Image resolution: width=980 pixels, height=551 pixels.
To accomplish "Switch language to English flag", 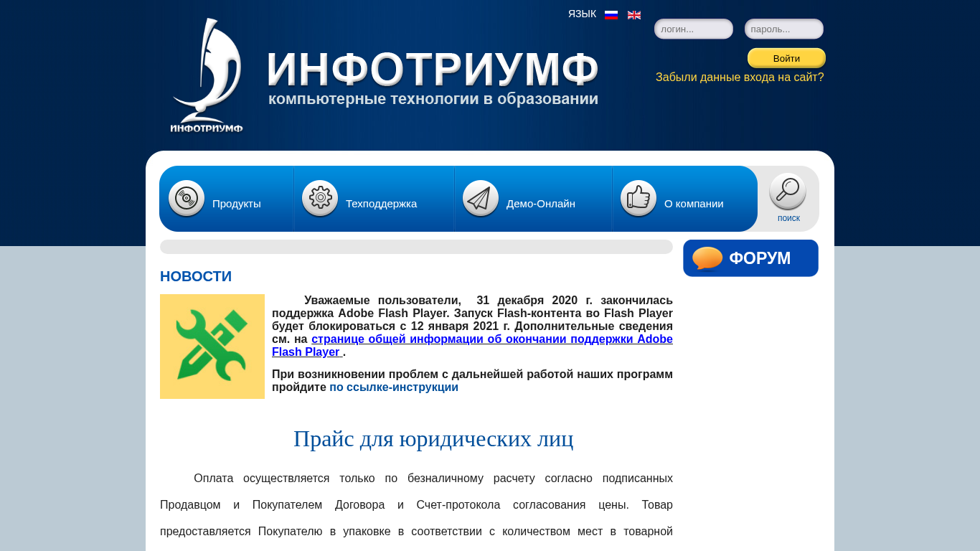I will tap(634, 14).
